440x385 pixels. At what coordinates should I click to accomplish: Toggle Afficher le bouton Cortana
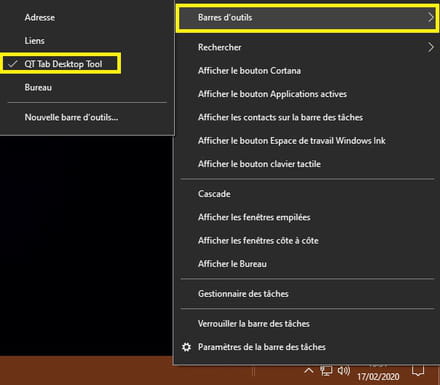point(307,71)
